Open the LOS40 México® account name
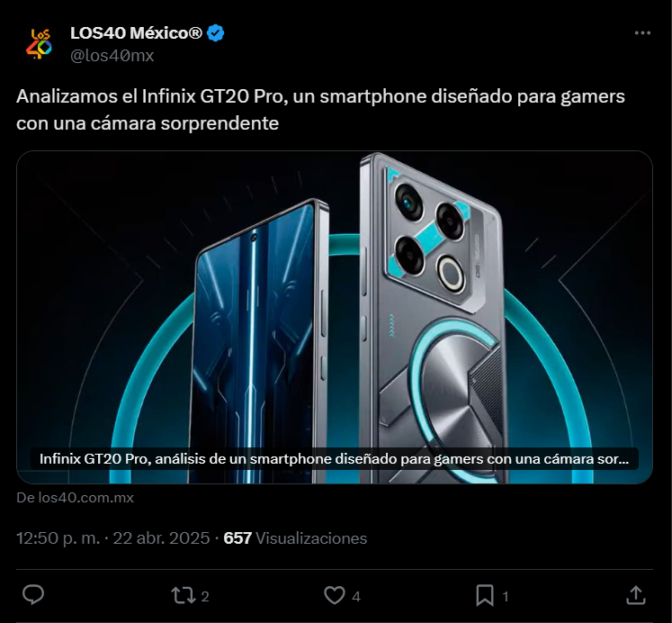 [136, 33]
